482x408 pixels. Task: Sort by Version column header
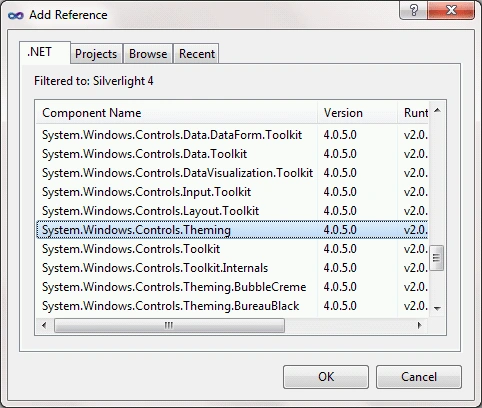[x=357, y=113]
